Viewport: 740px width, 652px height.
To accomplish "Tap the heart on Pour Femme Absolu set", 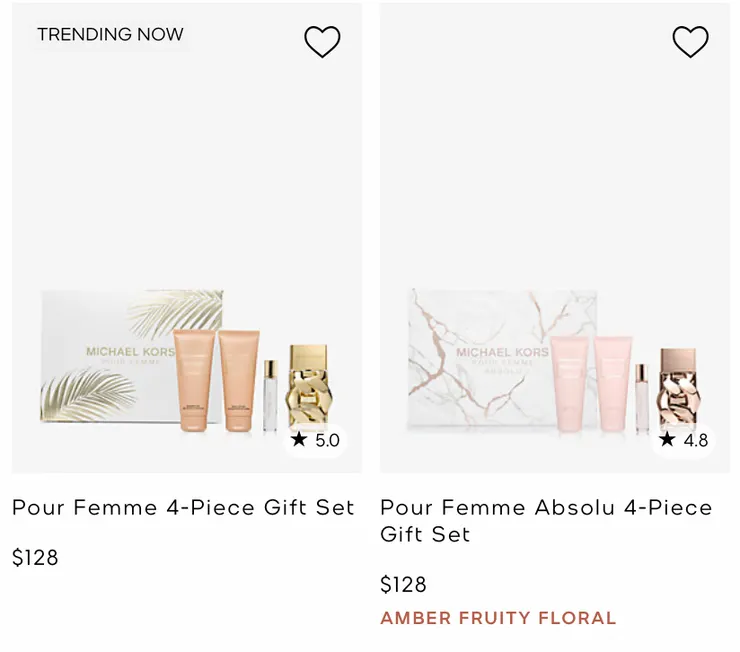I will pyautogui.click(x=690, y=41).
